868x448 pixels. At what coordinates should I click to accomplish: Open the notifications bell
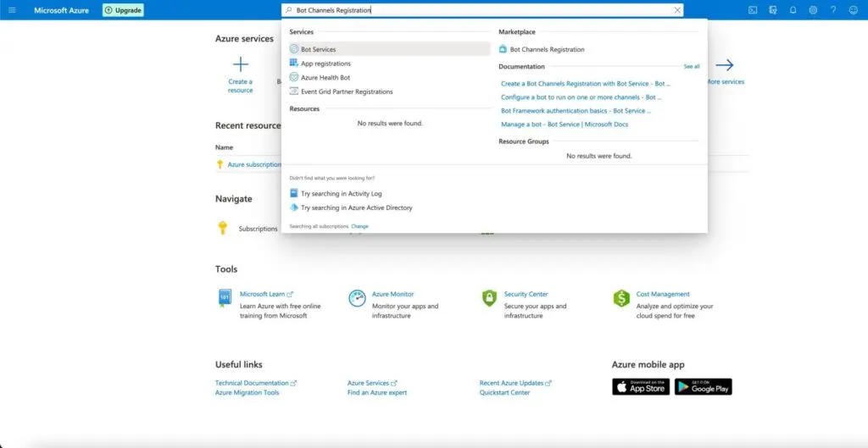pos(793,10)
